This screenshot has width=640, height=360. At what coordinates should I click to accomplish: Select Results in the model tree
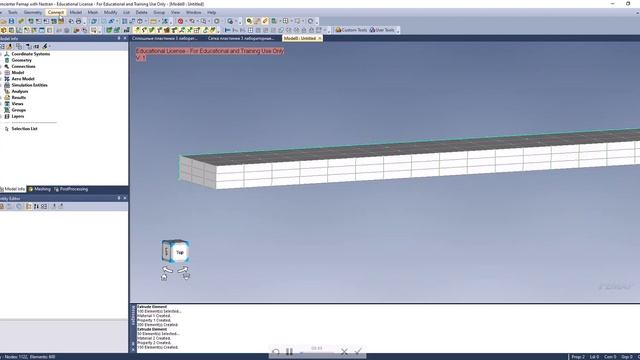coord(18,98)
